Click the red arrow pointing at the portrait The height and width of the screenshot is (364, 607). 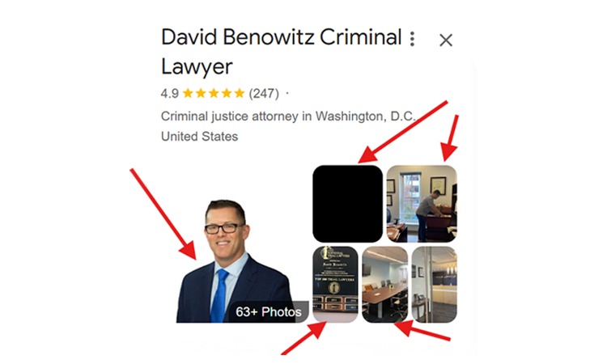(163, 214)
